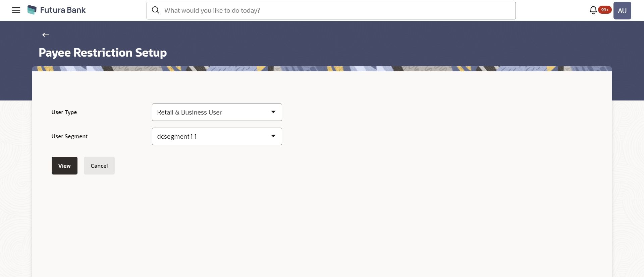Open the dcsegment11 segment selector

217,136
